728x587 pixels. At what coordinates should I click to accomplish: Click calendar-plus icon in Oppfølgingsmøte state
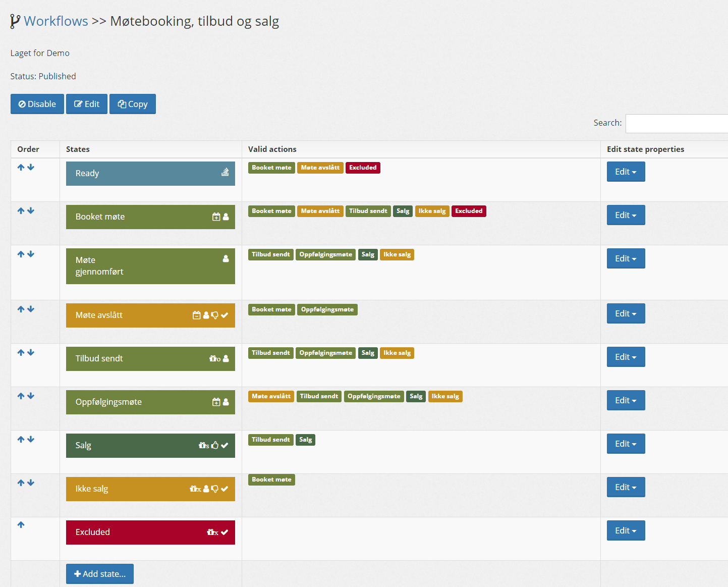pyautogui.click(x=216, y=402)
